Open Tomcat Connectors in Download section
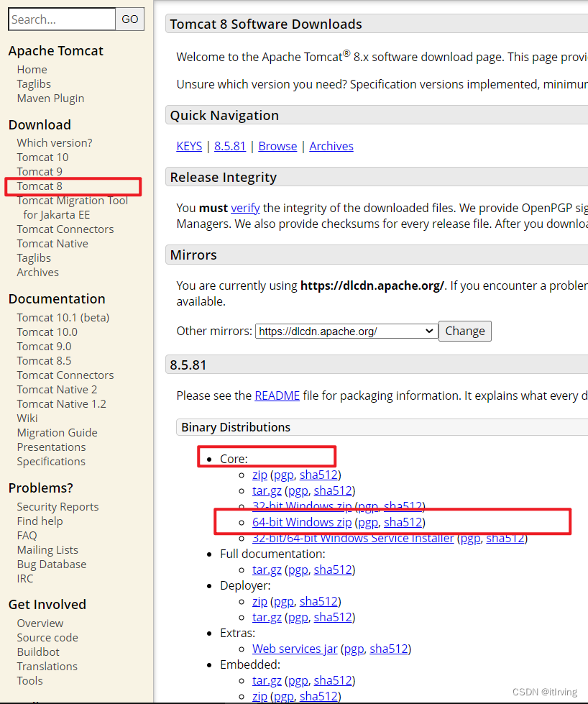 (65, 229)
